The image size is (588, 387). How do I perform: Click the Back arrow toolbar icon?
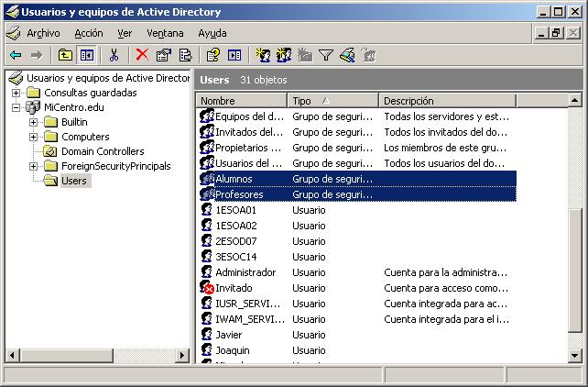[x=16, y=55]
